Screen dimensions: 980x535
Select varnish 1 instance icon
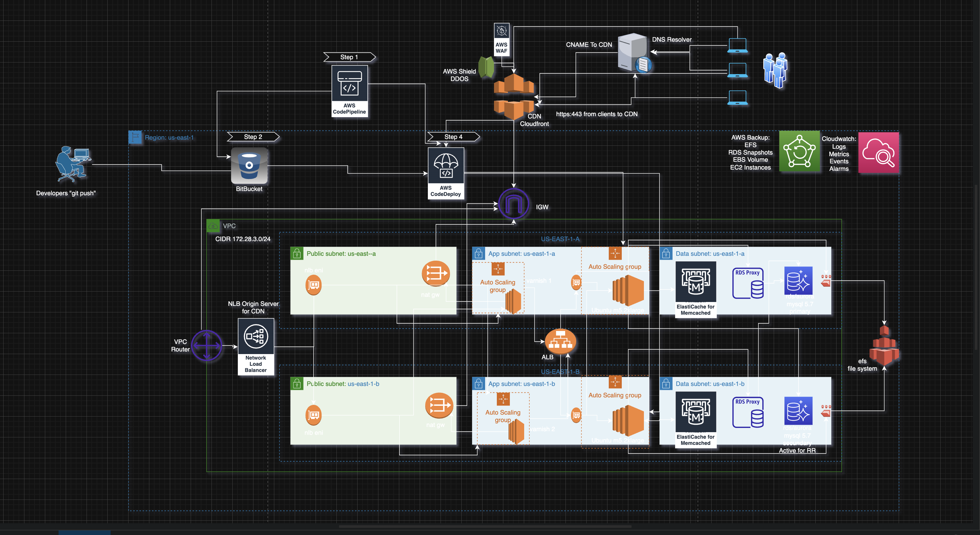[x=513, y=301]
